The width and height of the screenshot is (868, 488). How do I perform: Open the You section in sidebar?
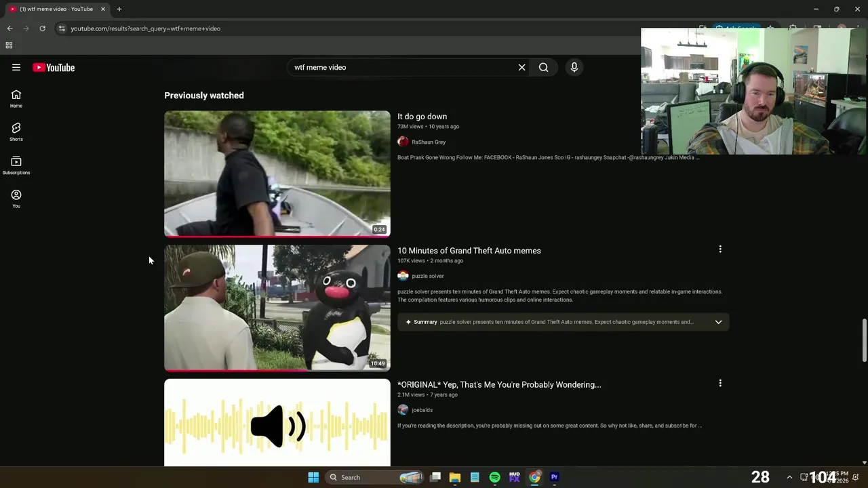(16, 199)
